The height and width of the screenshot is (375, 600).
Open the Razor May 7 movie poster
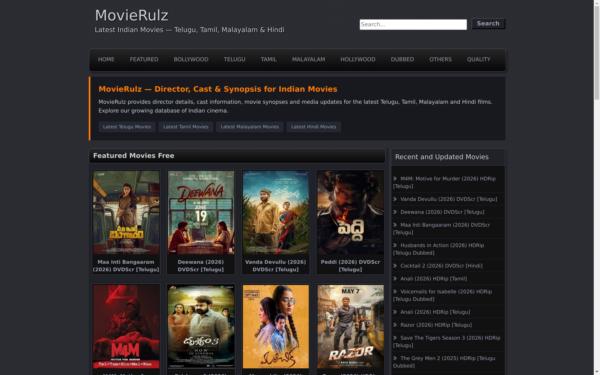pos(351,326)
